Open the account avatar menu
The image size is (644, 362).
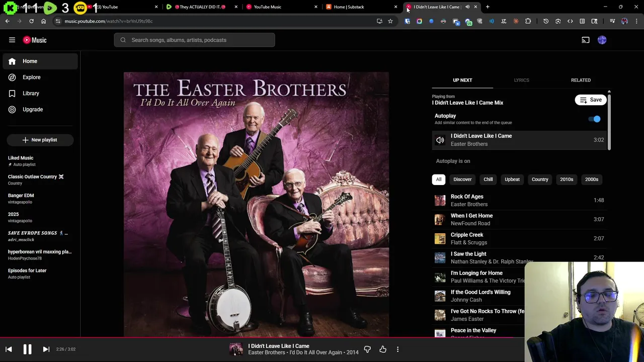tap(602, 40)
